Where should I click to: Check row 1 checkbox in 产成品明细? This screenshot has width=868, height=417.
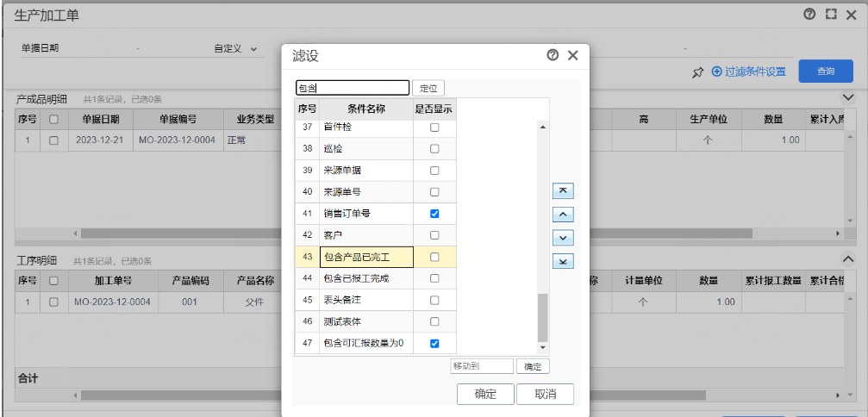53,140
